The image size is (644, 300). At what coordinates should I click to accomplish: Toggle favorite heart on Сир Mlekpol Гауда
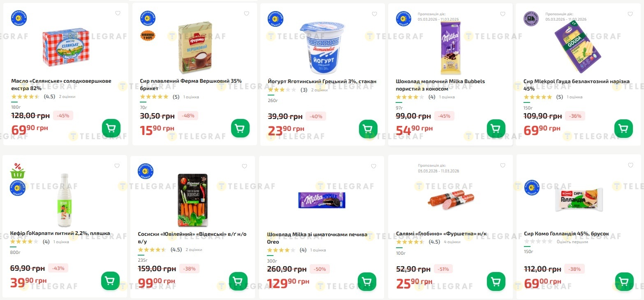(630, 14)
